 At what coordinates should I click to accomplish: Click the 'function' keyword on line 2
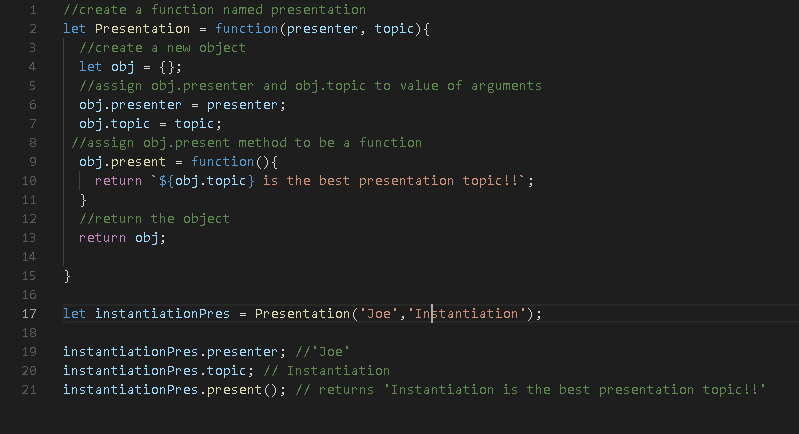(247, 29)
